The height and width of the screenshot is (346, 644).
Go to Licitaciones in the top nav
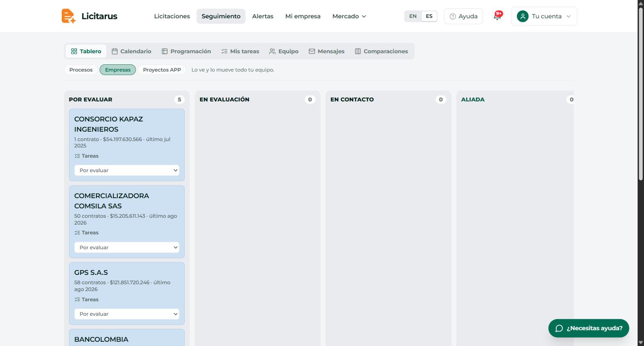click(172, 16)
